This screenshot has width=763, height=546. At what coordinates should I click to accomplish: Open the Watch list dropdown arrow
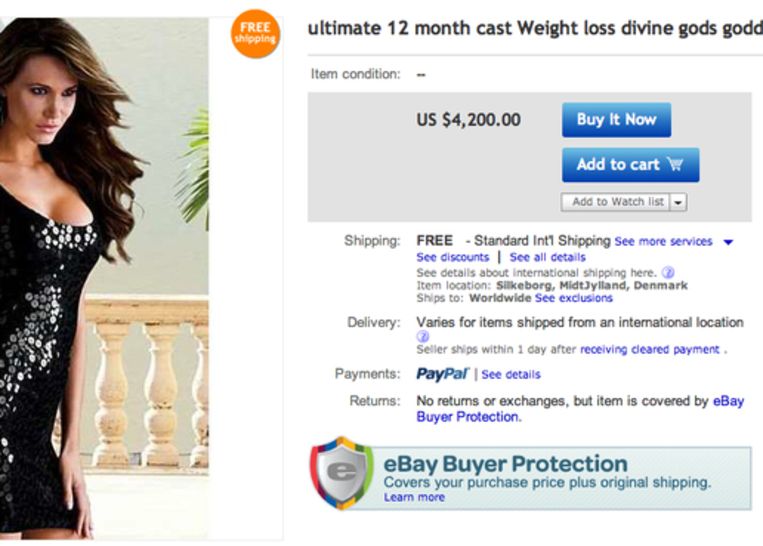point(679,202)
